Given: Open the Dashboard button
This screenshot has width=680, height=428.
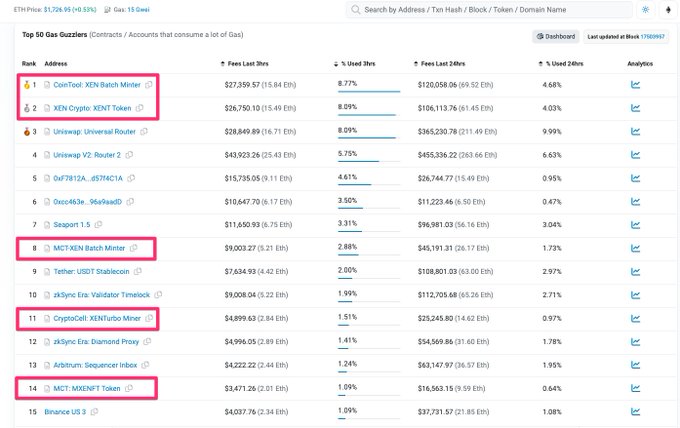Looking at the screenshot, I should tap(556, 36).
